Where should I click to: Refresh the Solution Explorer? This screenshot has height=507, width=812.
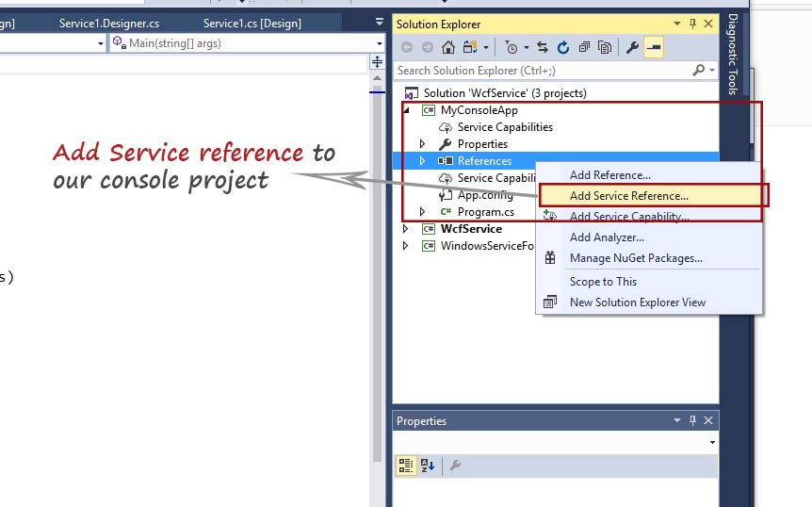pos(563,48)
